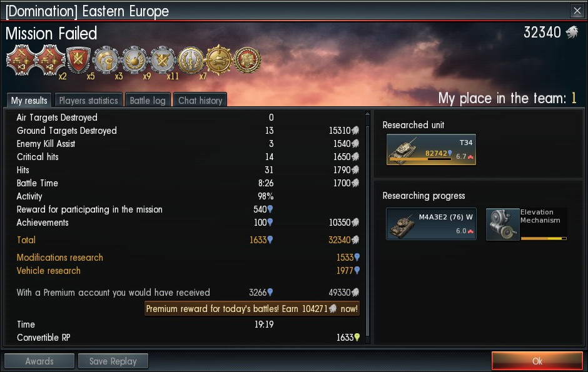Click the Awards button
This screenshot has width=588, height=372.
(x=39, y=361)
